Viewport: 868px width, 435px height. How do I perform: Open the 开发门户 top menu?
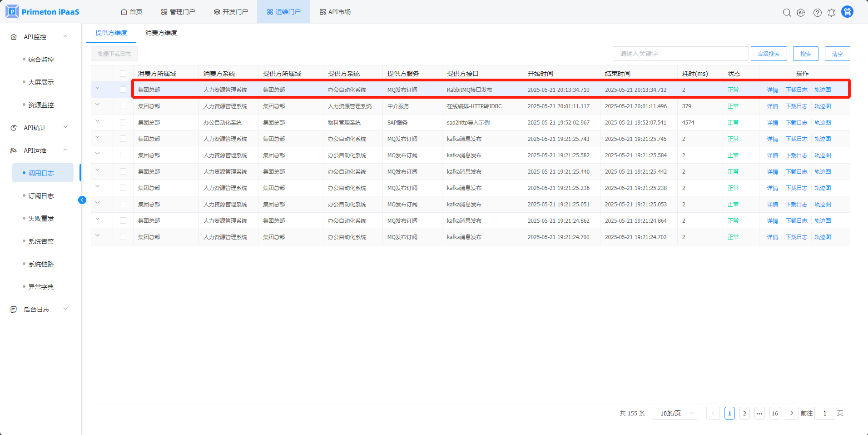pyautogui.click(x=231, y=12)
